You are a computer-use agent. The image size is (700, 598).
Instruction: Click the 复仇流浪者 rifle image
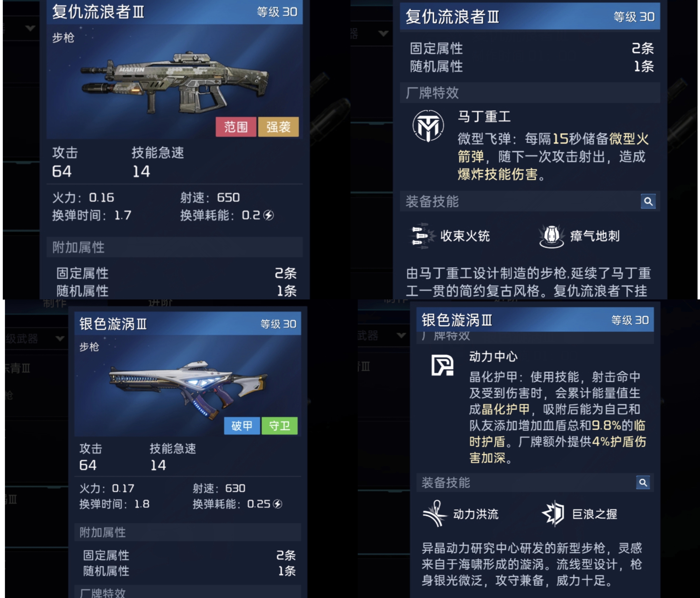tap(175, 82)
